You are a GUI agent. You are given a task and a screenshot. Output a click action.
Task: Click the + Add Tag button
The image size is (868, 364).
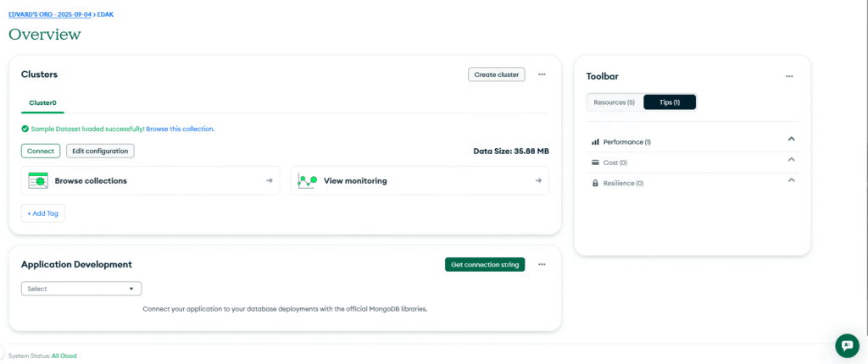click(43, 213)
